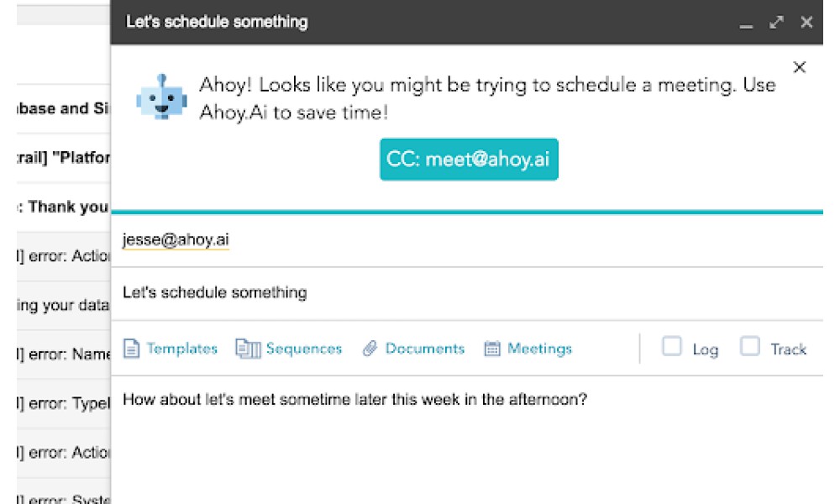Viewport: 840px width, 504px height.
Task: Click the CC: meet@ahoy.ai button
Action: pyautogui.click(x=469, y=159)
